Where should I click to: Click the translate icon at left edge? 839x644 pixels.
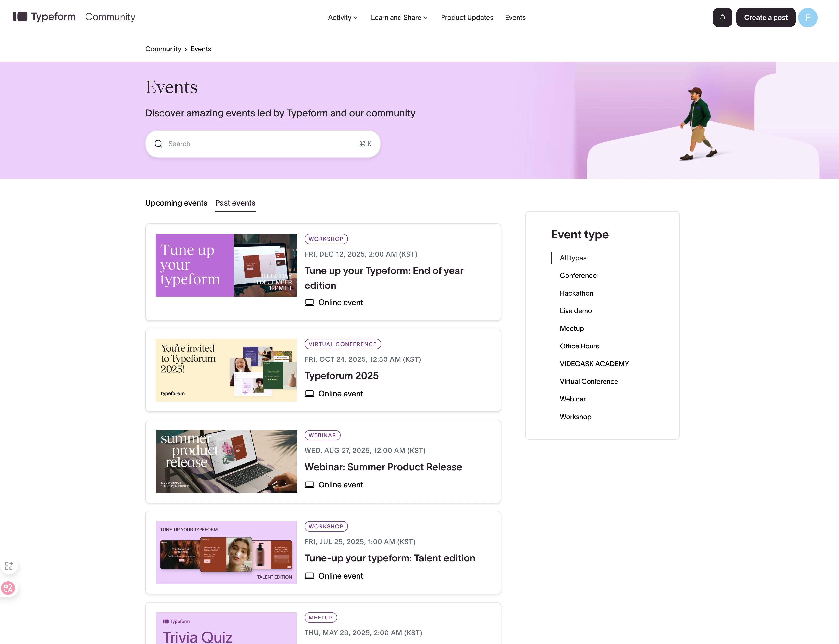click(x=8, y=588)
